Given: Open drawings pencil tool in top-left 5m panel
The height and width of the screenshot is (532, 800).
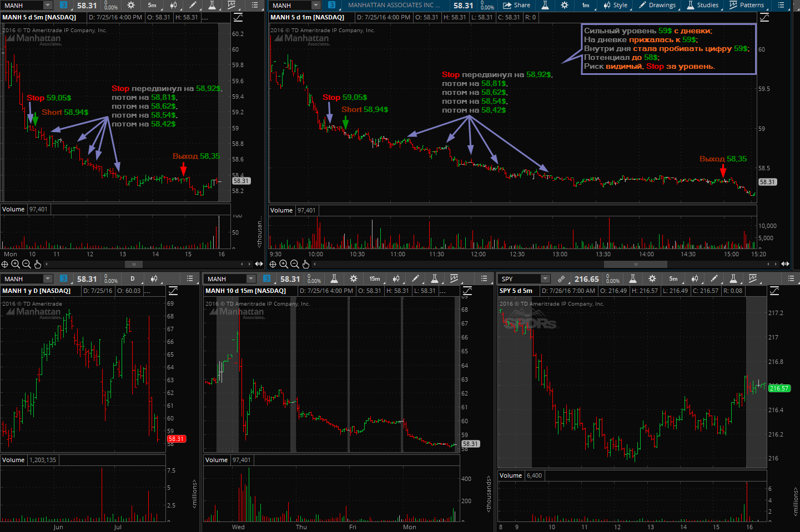Looking at the screenshot, I should tap(193, 5).
